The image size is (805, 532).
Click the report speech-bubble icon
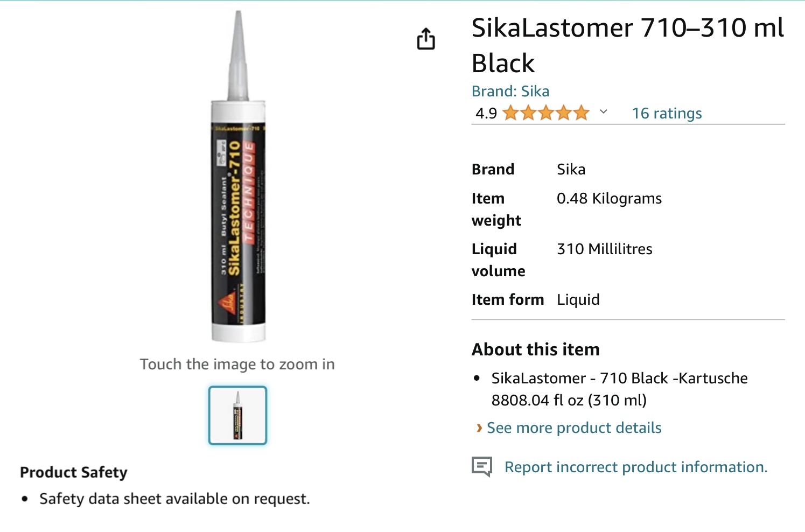482,466
